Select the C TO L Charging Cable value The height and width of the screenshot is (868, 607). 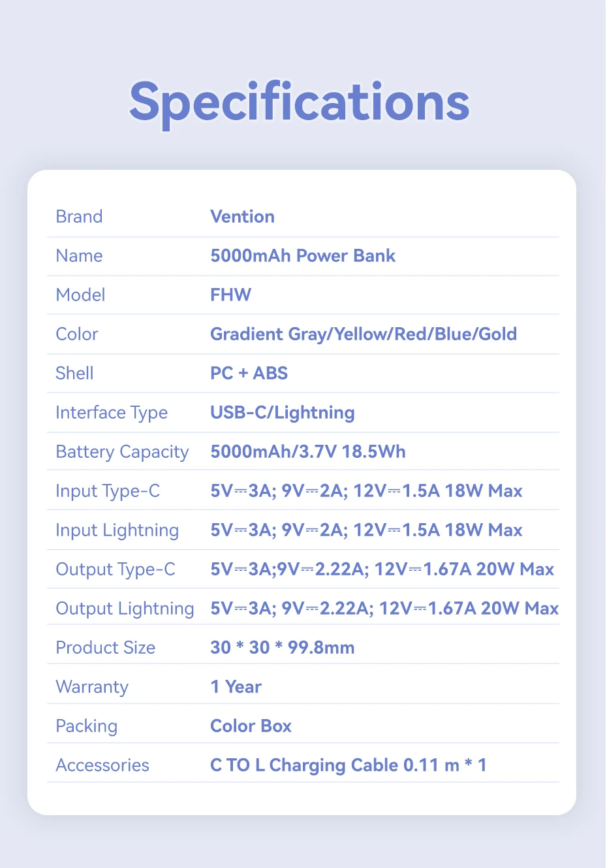tap(349, 765)
